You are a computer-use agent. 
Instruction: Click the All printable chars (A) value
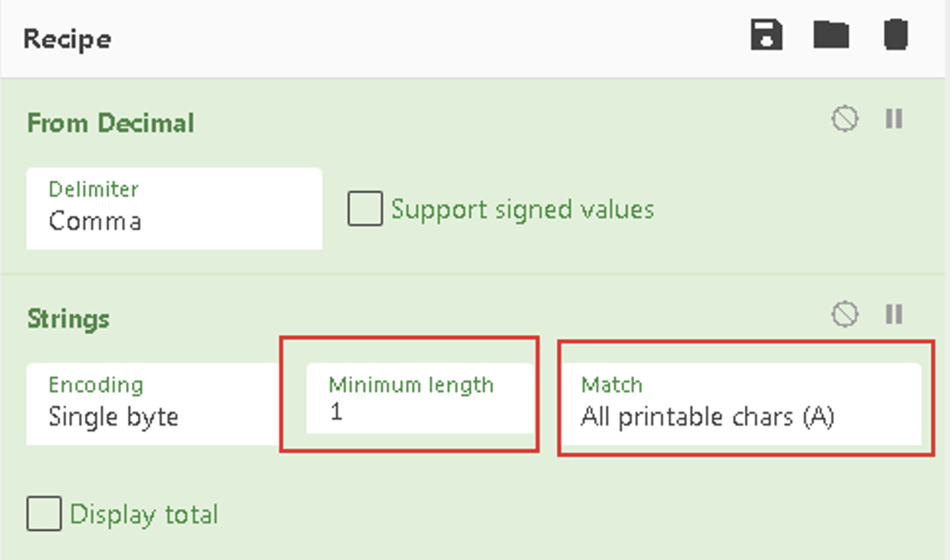click(708, 417)
